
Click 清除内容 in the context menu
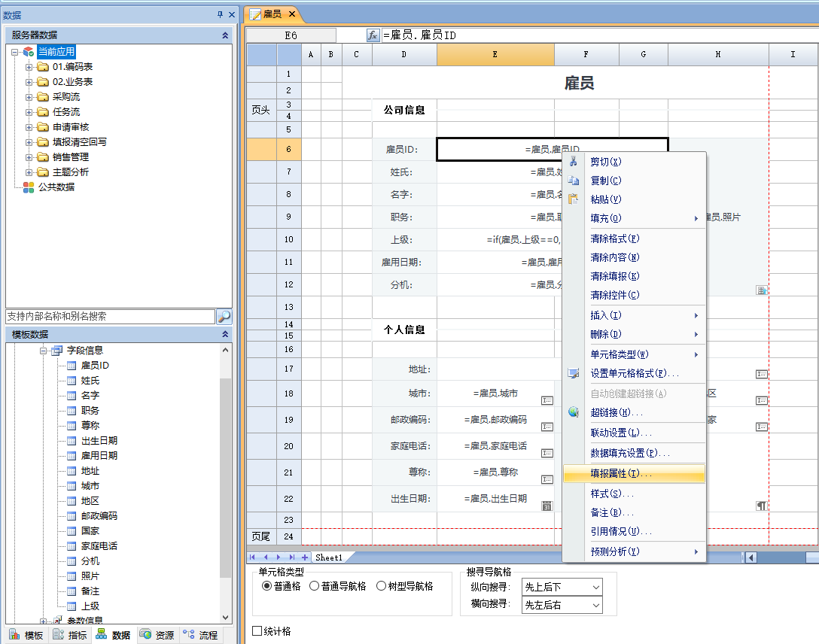614,257
